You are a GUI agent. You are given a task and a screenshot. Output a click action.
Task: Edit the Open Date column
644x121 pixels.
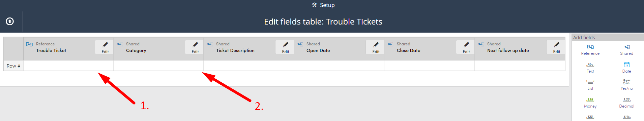click(x=375, y=47)
